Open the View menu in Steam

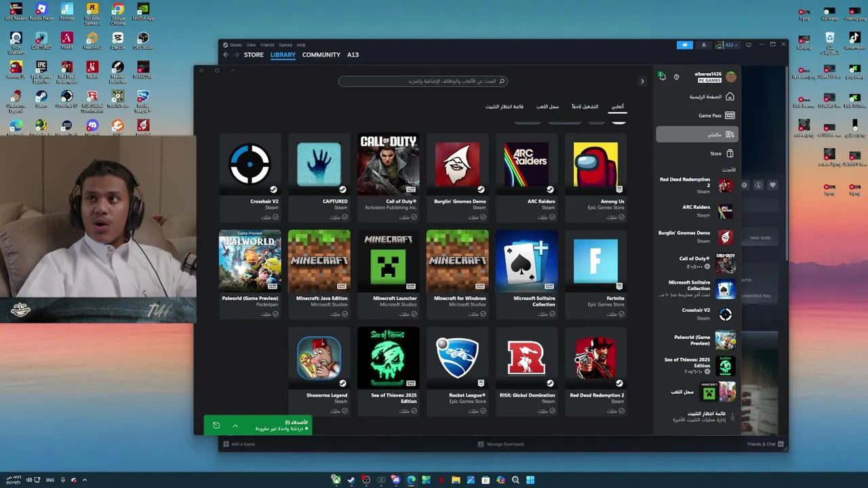(x=251, y=45)
